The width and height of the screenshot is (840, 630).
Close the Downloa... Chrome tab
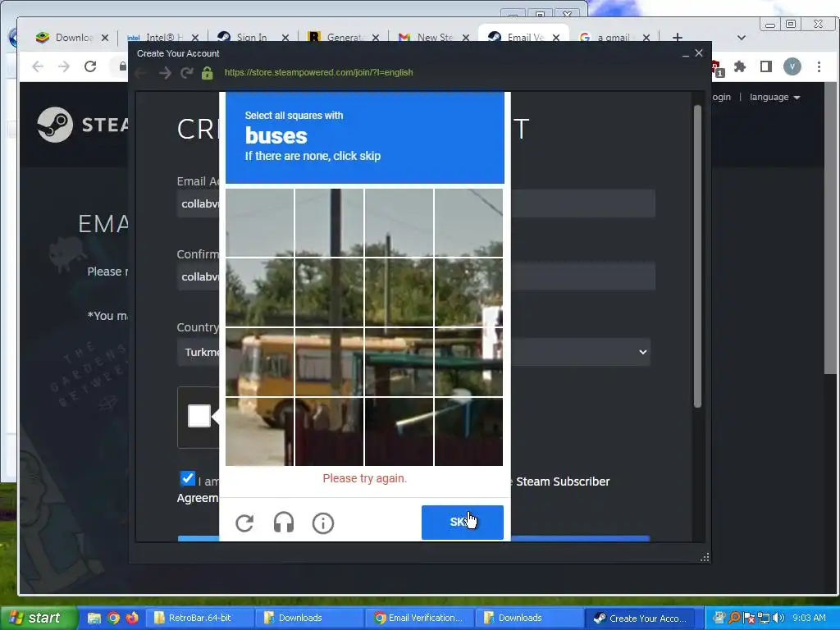click(x=105, y=38)
